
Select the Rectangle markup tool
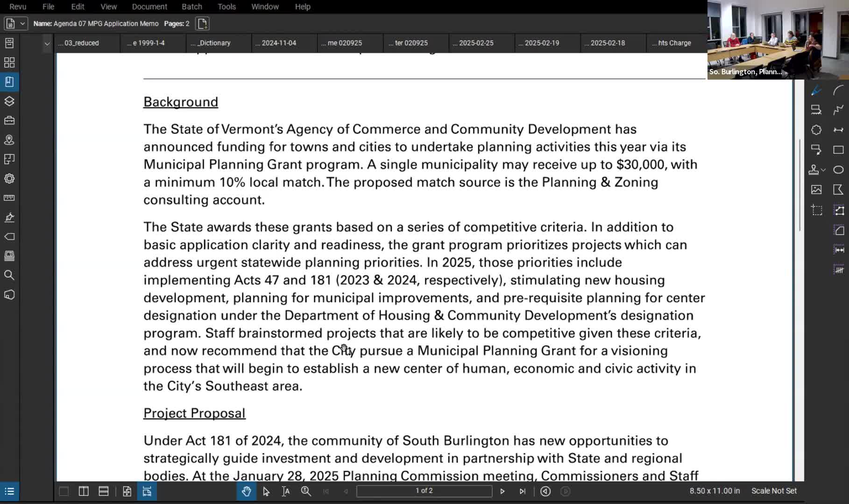point(839,150)
